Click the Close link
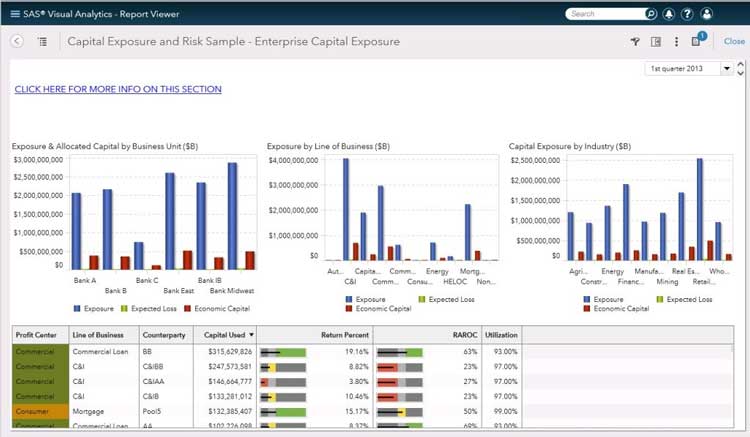The height and width of the screenshot is (437, 750). [x=734, y=42]
